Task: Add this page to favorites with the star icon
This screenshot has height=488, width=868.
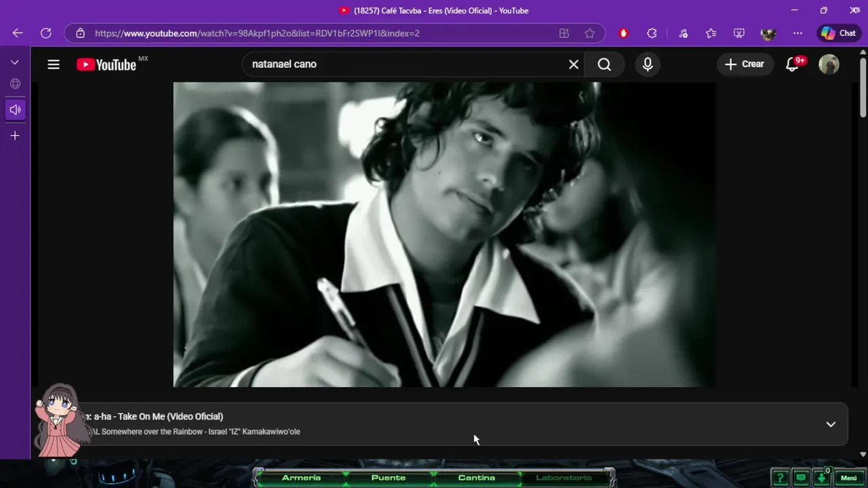Action: (590, 33)
